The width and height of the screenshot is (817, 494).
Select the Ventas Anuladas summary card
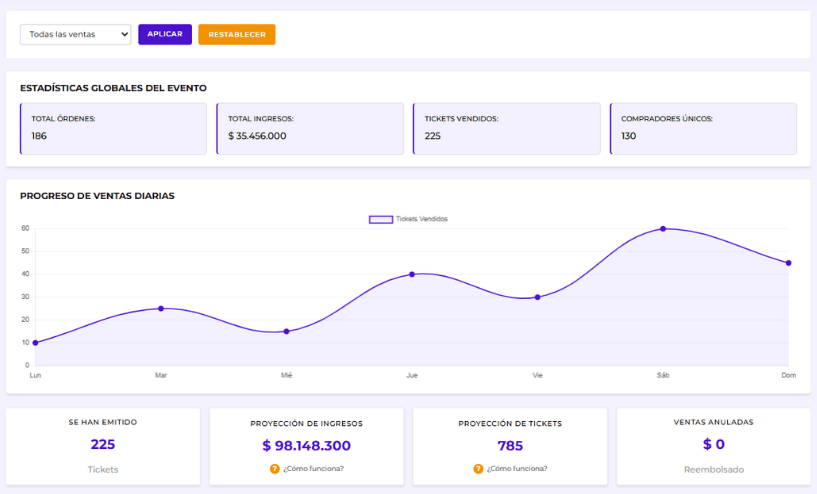coord(713,445)
